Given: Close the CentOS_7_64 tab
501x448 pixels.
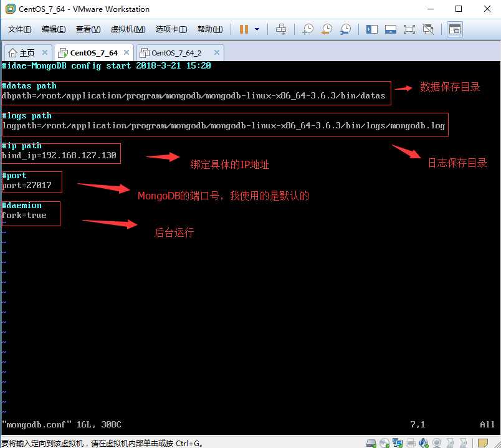Looking at the screenshot, I should [x=126, y=52].
